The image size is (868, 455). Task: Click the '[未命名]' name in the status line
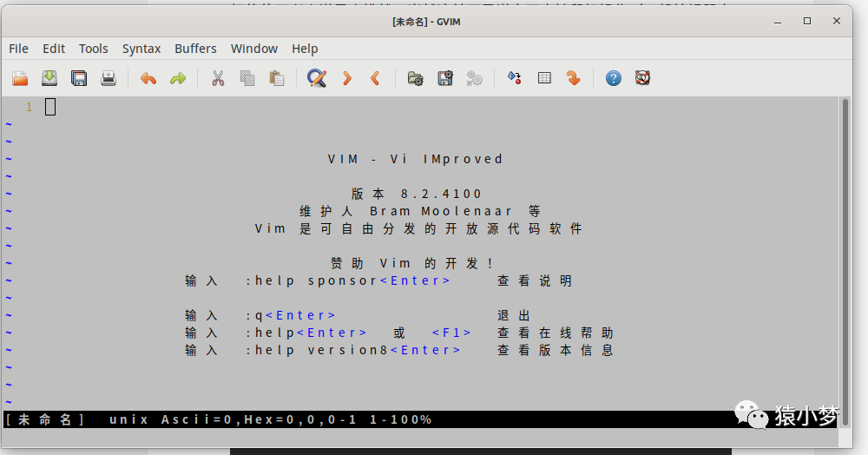44,419
